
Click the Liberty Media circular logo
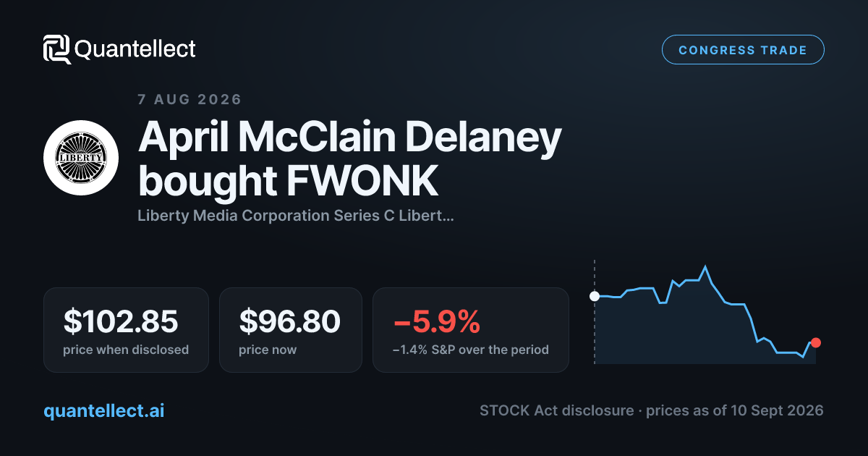coord(81,158)
